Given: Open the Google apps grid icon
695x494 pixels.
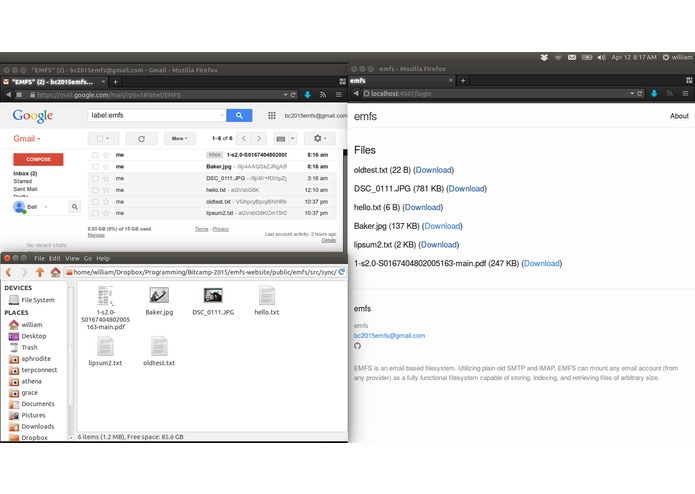Looking at the screenshot, I should click(272, 115).
